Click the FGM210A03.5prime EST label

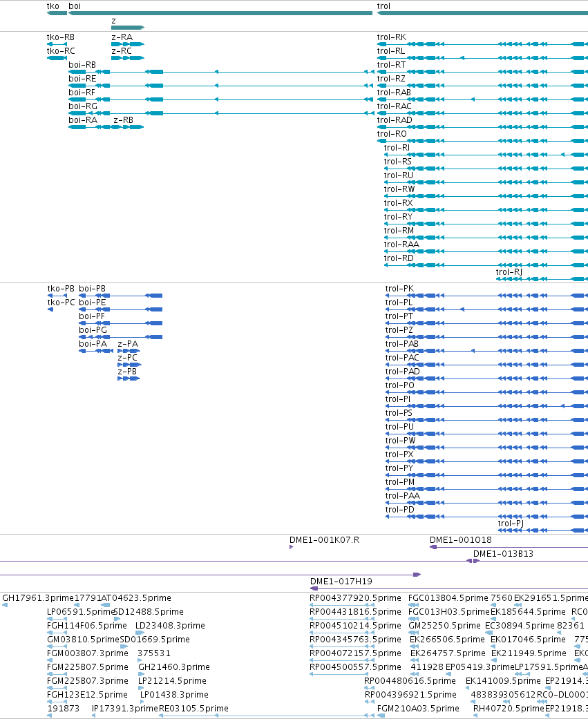[x=418, y=709]
